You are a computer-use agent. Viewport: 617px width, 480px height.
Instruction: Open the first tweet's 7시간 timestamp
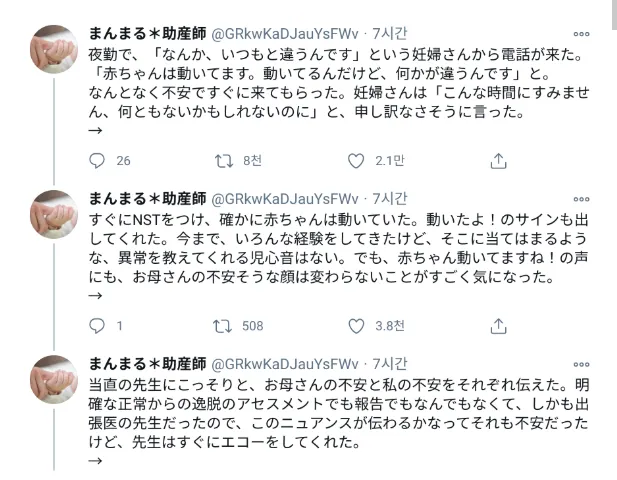point(390,34)
